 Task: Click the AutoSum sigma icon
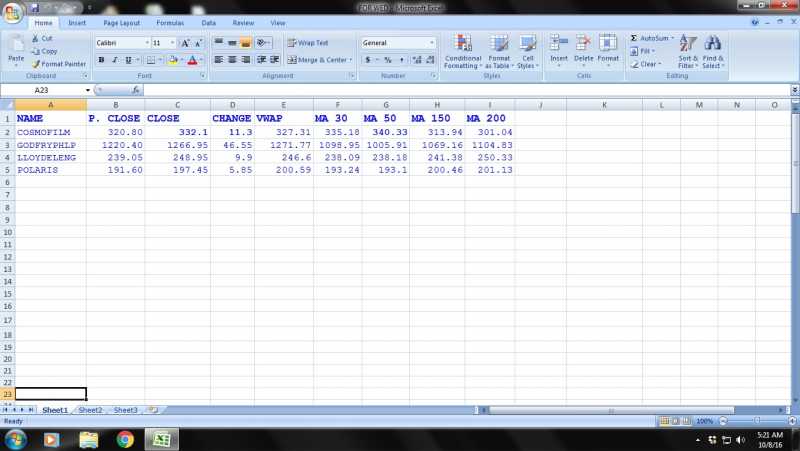click(634, 37)
